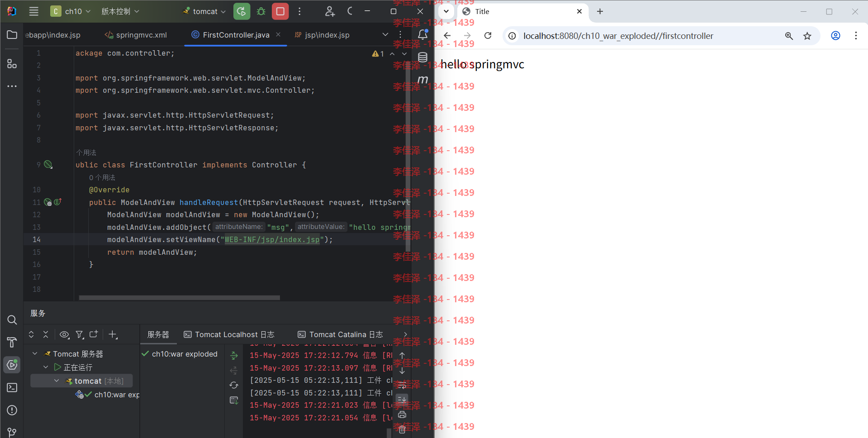
Task: Toggle scroll to end of log
Action: coord(402,400)
